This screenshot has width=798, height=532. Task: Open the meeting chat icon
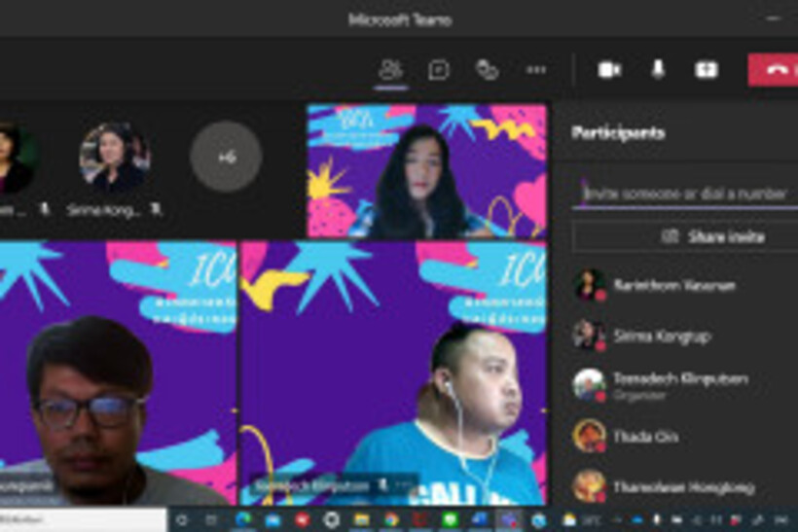[439, 70]
